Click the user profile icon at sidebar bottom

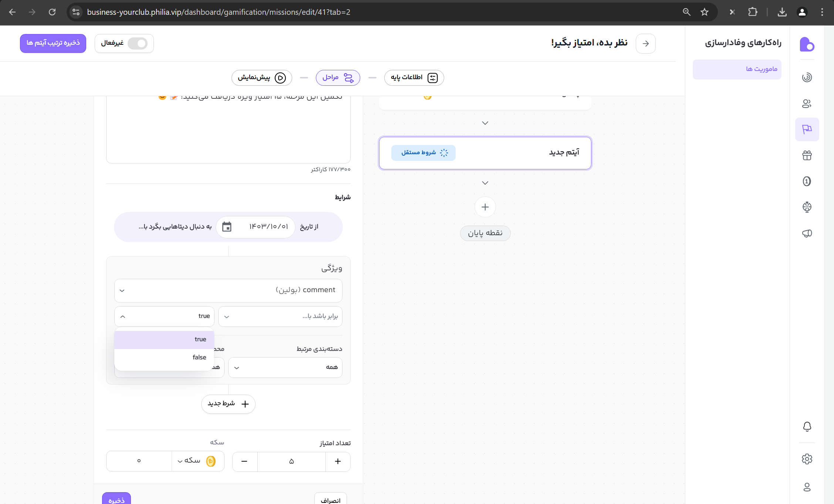click(x=807, y=487)
